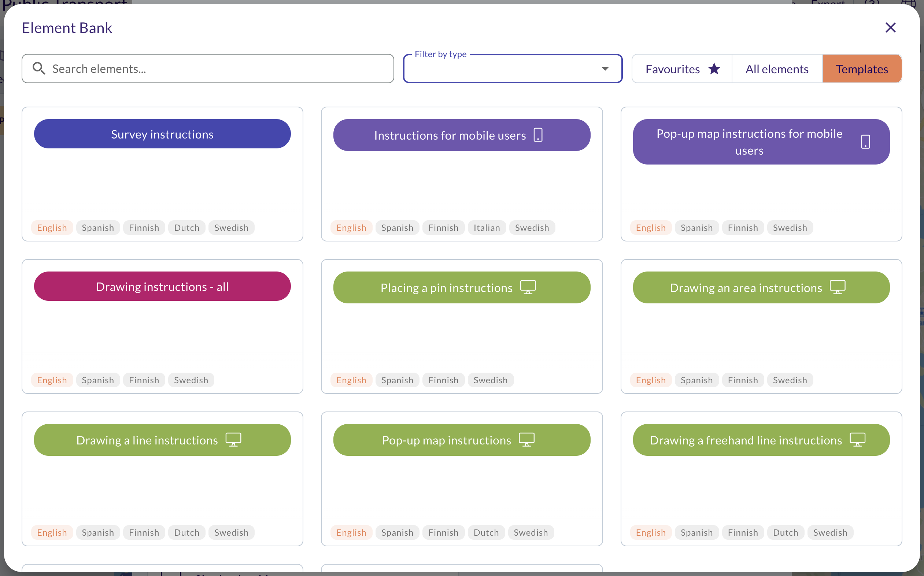This screenshot has width=924, height=576.
Task: Pick Dutch on Drawing a freehand line card
Action: (x=786, y=532)
